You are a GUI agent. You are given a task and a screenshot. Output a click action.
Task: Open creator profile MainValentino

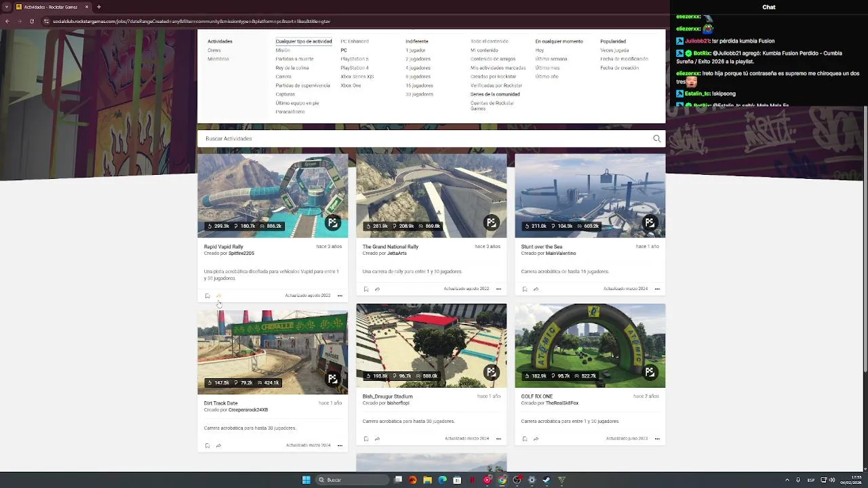click(561, 253)
